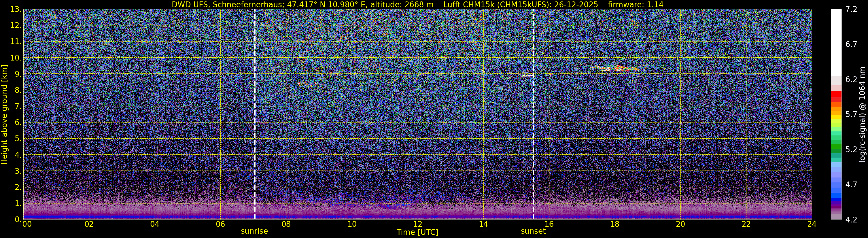Click the colorbar tick value '4.2'
The height and width of the screenshot is (238, 868).
pyautogui.click(x=852, y=220)
